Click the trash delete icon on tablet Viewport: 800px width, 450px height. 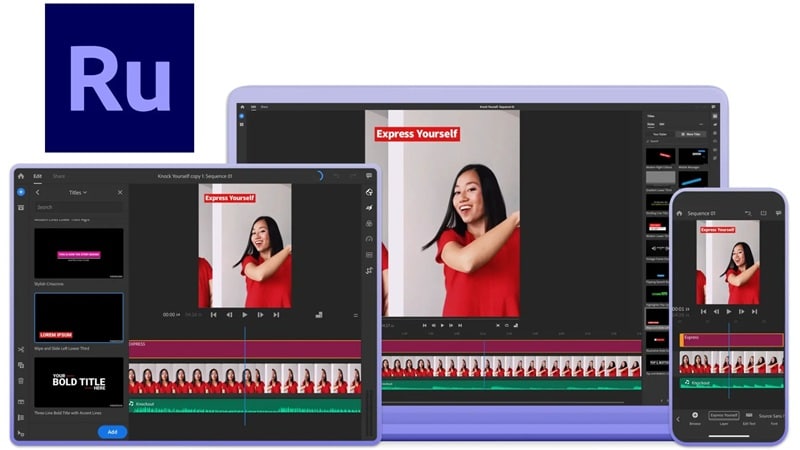coord(21,381)
